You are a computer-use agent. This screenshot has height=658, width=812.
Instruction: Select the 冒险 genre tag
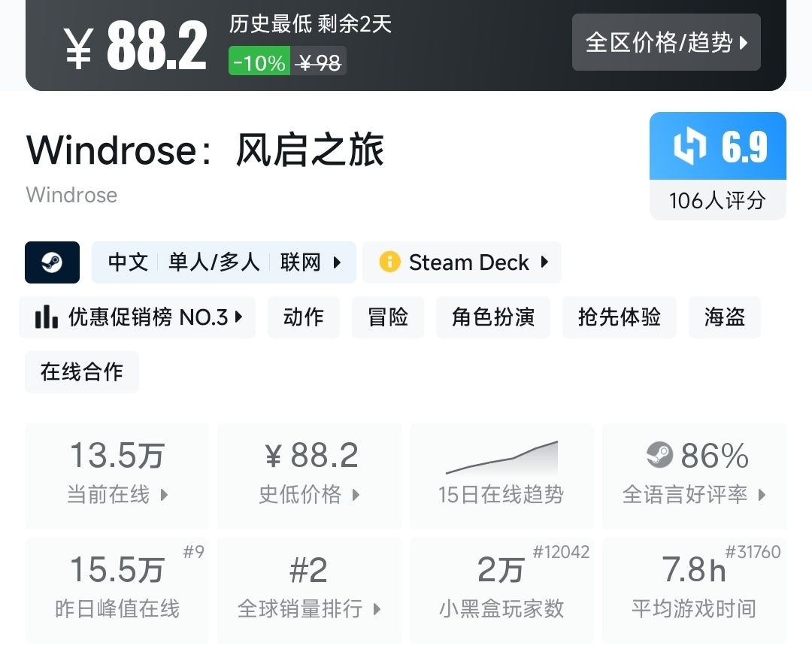(x=388, y=317)
